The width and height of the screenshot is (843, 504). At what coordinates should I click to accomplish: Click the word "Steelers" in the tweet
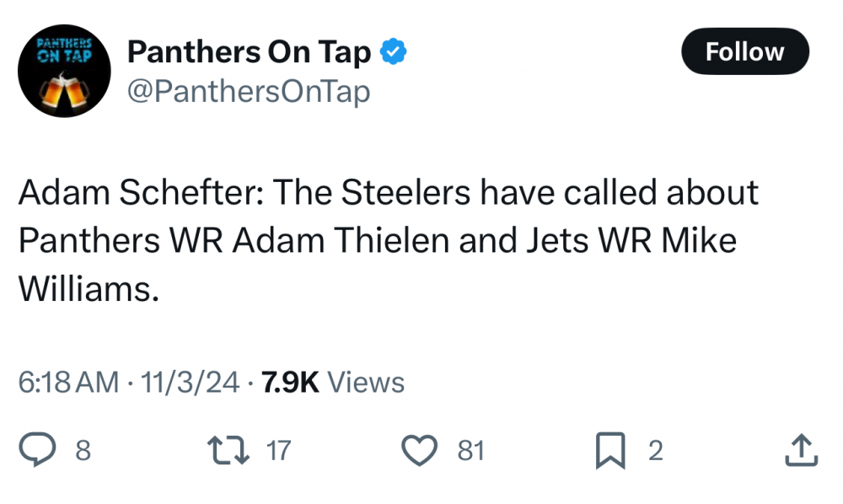tap(404, 194)
